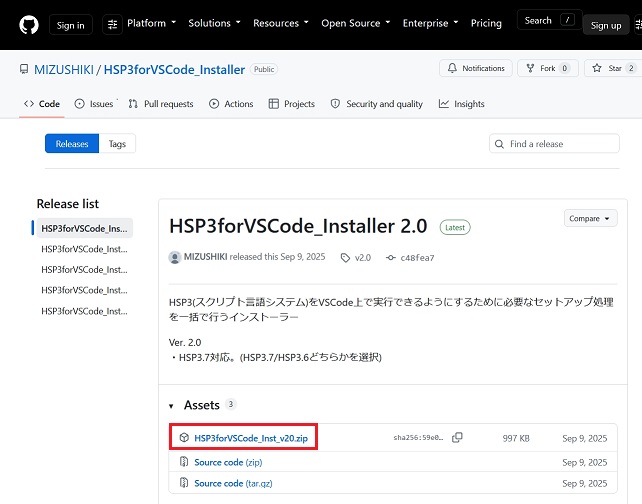Click the MIZUSHIKI avatar image
Viewport: 642px width, 504px height.
point(175,258)
